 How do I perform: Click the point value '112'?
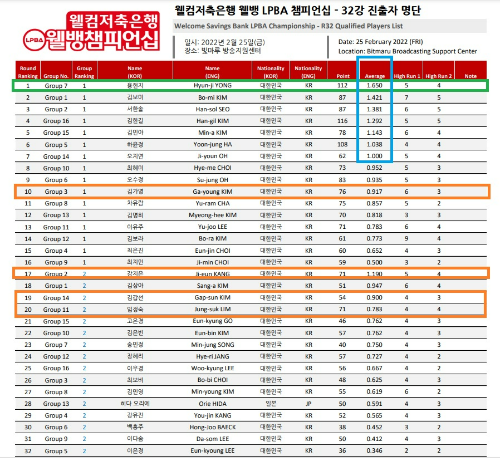click(342, 85)
